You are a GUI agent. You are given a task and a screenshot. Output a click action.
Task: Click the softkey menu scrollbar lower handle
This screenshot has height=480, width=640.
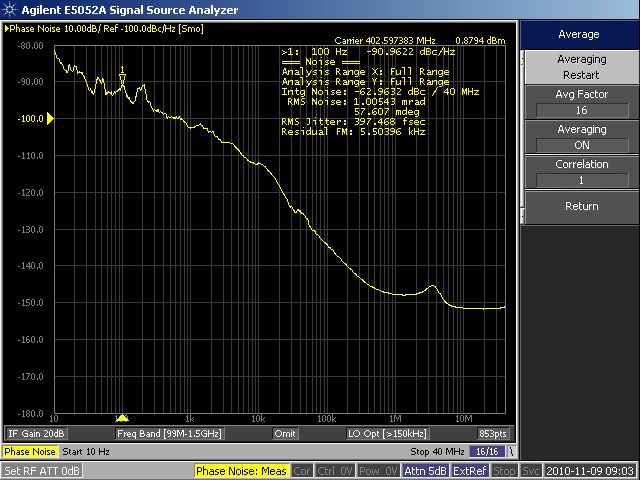tap(522, 214)
